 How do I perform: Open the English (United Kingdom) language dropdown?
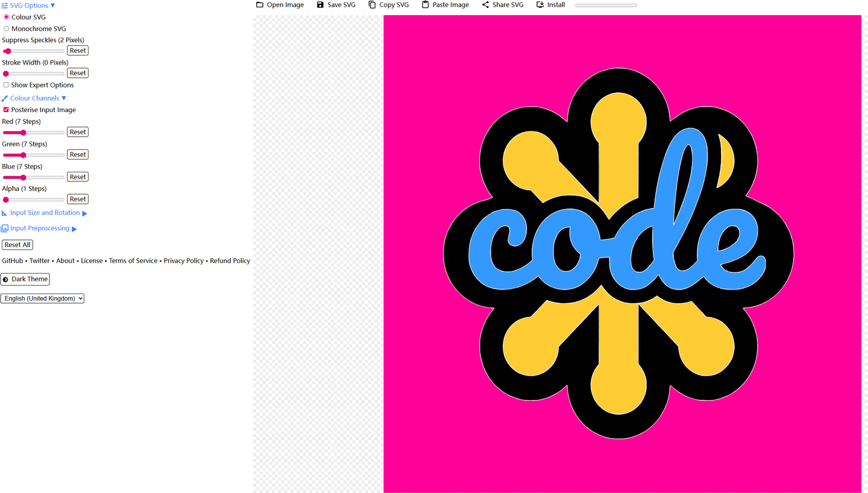(x=42, y=298)
